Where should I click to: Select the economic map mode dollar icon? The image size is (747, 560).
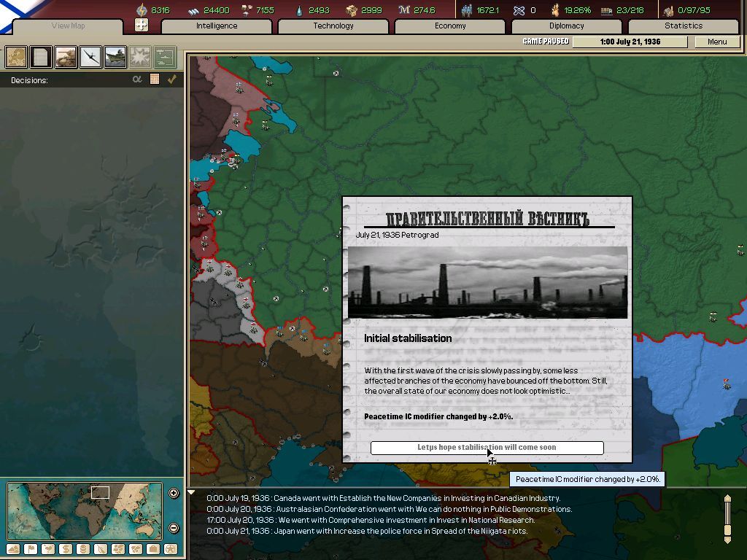click(66, 549)
